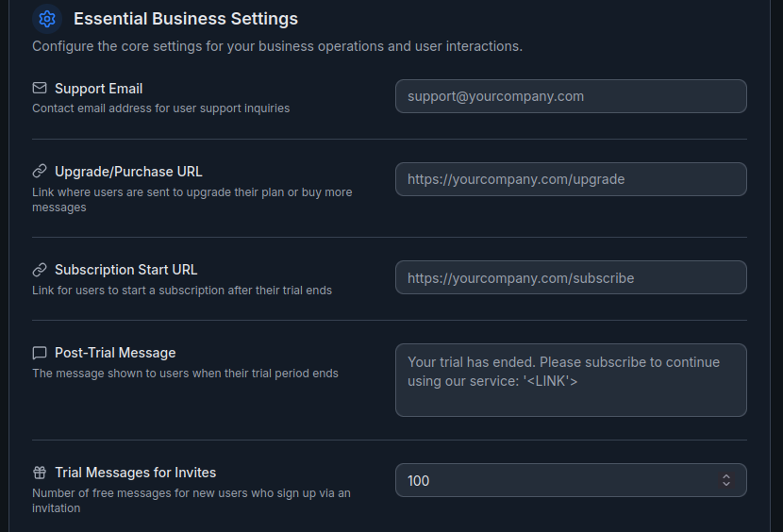Click 'Contact email address for user support inquiries' text
The image size is (783, 532).
point(160,108)
